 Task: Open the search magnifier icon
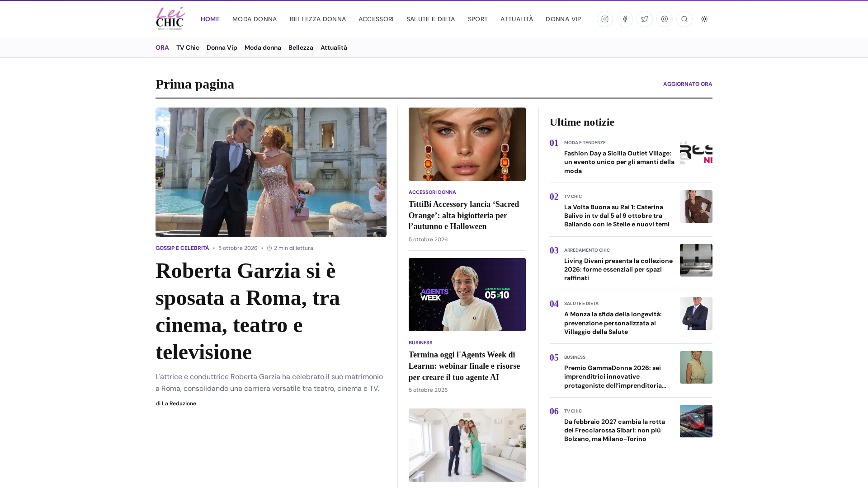684,19
